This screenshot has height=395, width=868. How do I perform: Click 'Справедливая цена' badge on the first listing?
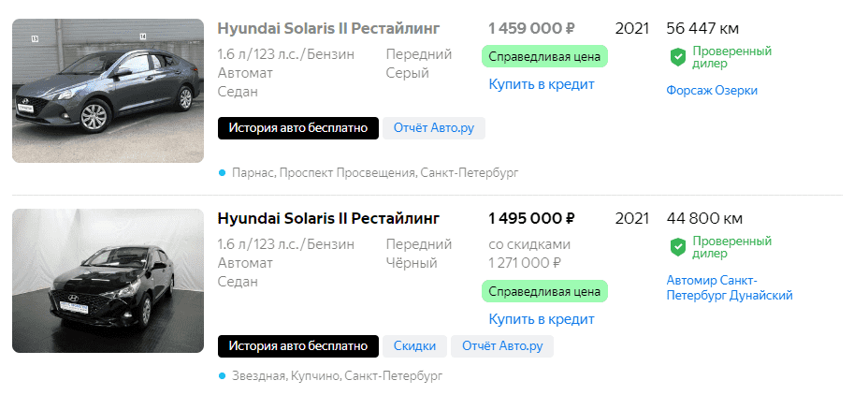[x=545, y=56]
